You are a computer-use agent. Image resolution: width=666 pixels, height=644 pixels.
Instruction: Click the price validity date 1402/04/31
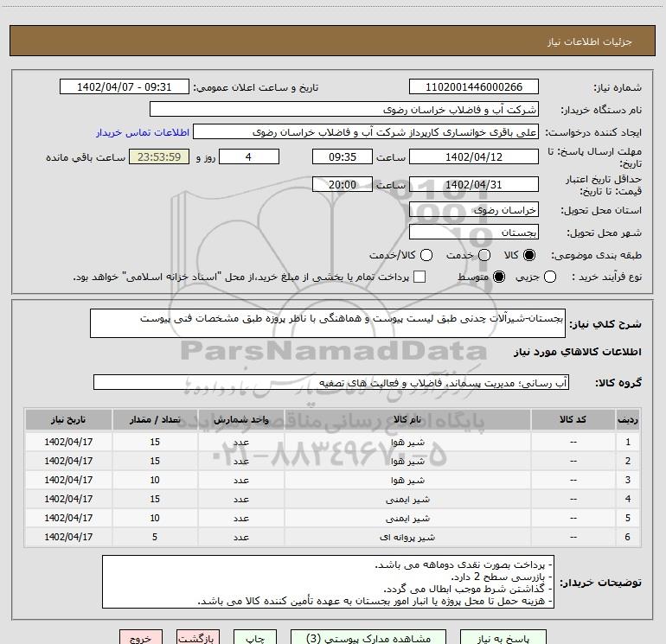click(474, 185)
